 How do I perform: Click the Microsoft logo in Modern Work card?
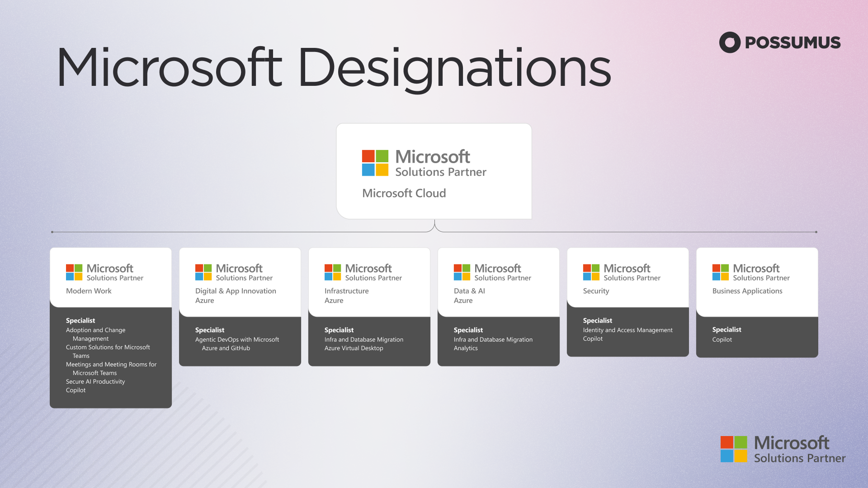(x=74, y=272)
